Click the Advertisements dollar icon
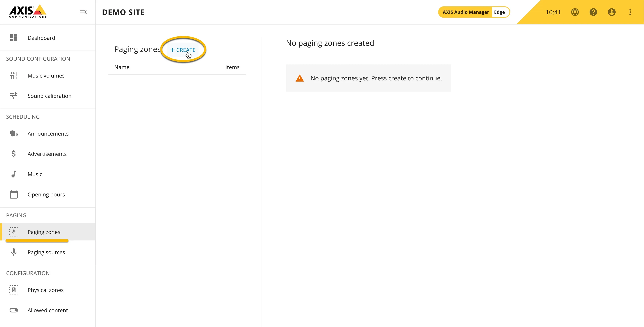 [x=14, y=154]
